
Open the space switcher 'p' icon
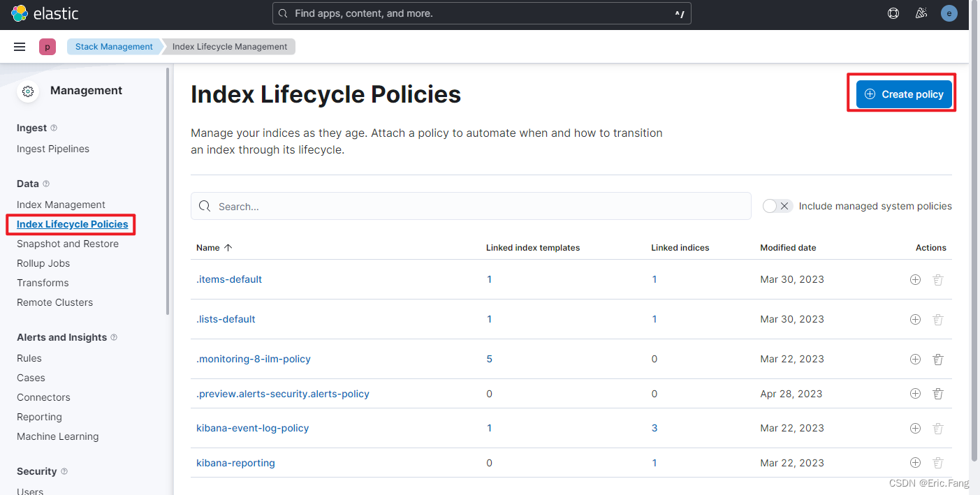(x=47, y=46)
